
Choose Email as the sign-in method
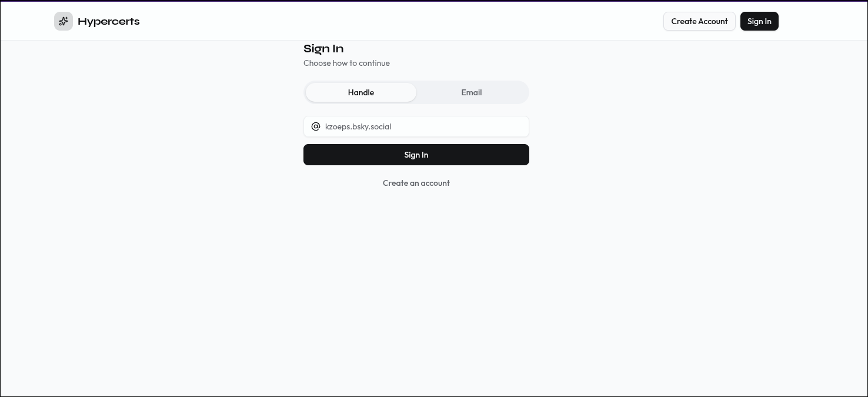(x=472, y=92)
